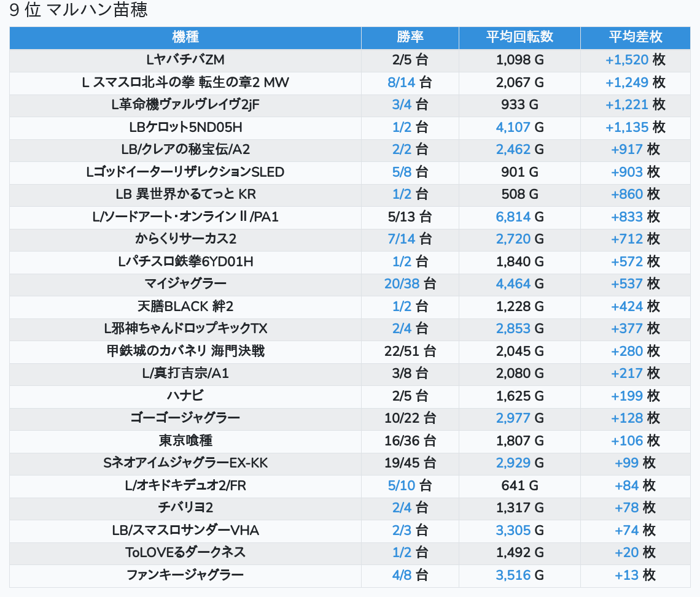Viewport: 700px width, 597px height.
Task: Select average difference +1,135 枚 value
Action: coord(636,127)
